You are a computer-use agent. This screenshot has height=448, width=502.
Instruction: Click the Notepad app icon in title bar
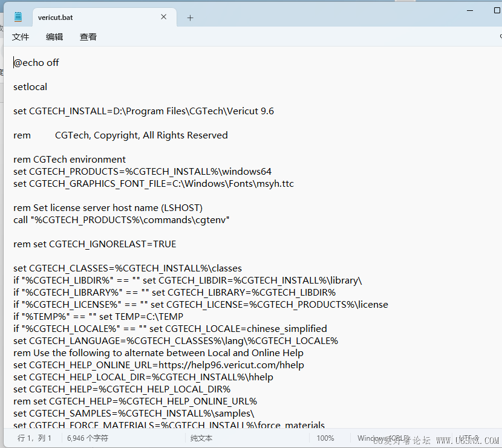tap(18, 17)
